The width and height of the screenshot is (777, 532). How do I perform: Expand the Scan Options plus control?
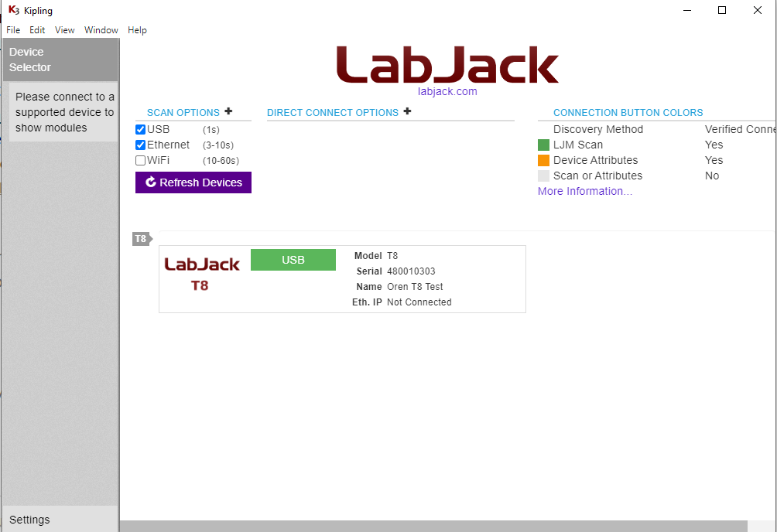pyautogui.click(x=228, y=111)
